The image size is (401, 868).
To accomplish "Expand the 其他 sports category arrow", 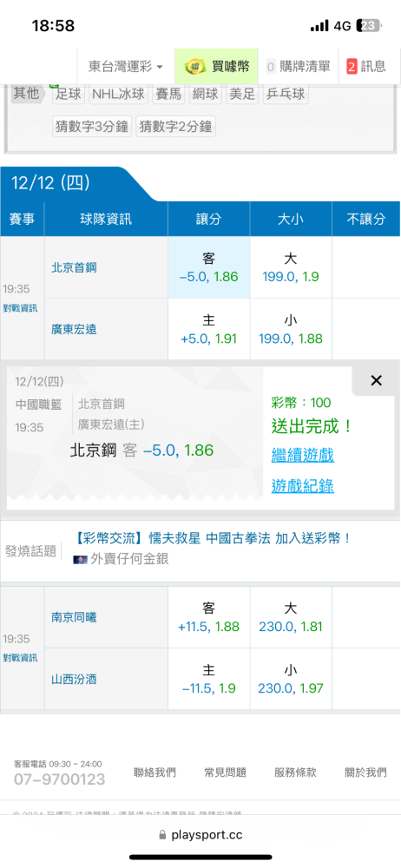I will [29, 94].
